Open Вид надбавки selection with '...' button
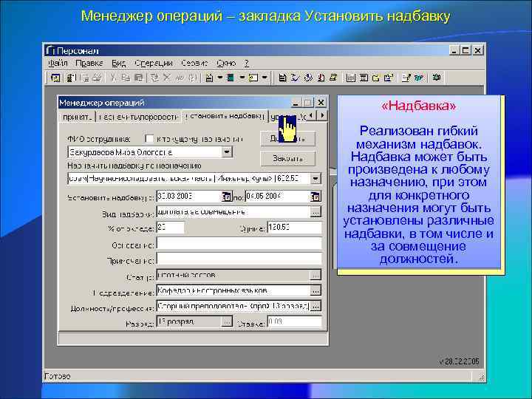This screenshot has height=399, width=532. [x=316, y=212]
